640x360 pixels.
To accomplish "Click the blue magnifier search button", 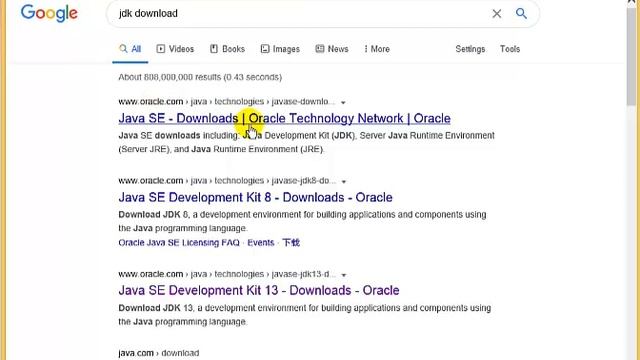I will click(x=521, y=13).
